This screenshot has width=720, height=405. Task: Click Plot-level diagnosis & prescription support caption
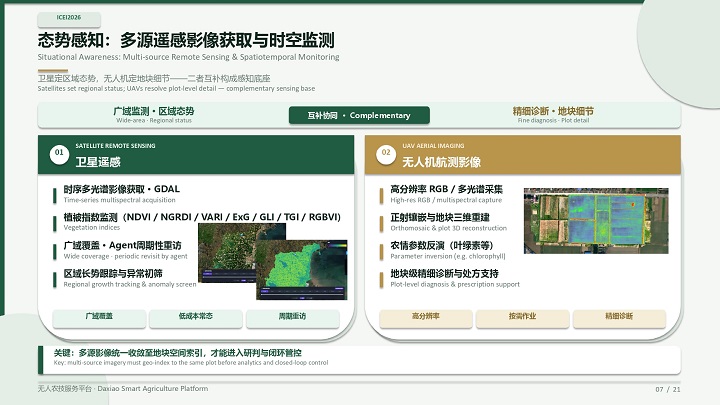click(x=455, y=284)
